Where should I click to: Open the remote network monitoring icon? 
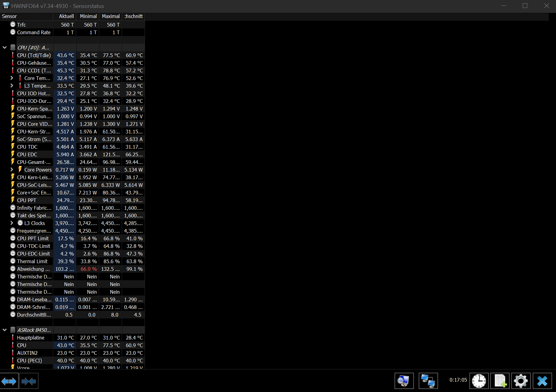point(428,381)
